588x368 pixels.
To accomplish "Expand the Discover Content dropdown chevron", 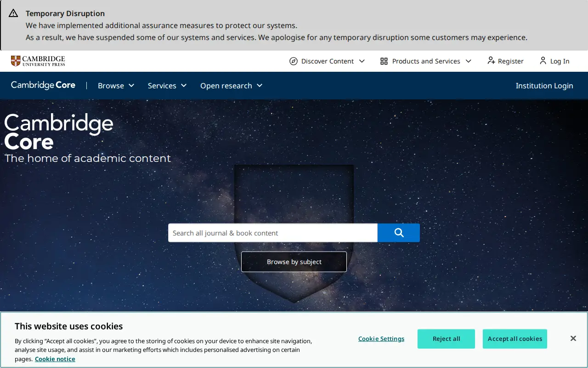I will 362,61.
